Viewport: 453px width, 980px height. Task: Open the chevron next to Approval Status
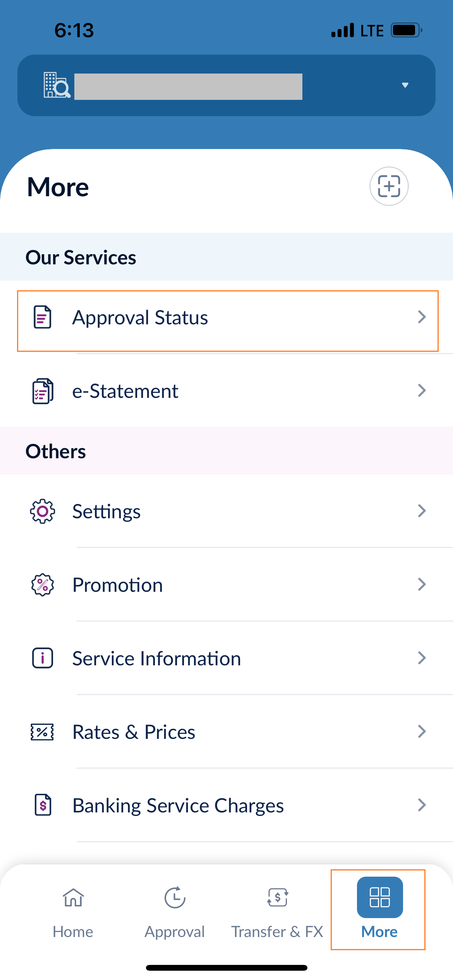(422, 317)
